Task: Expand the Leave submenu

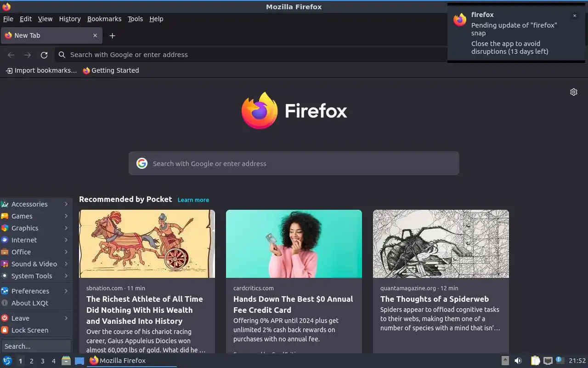Action: pos(36,318)
